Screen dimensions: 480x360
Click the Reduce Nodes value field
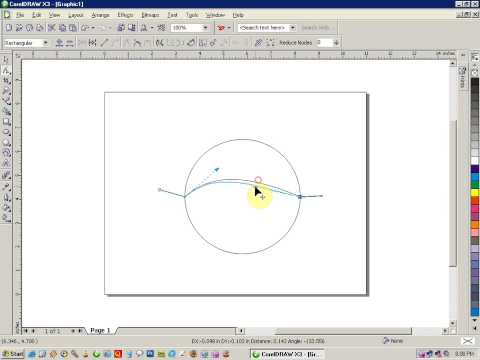pyautogui.click(x=324, y=43)
